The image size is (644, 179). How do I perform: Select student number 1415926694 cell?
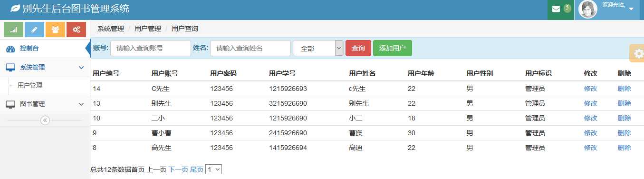point(288,148)
